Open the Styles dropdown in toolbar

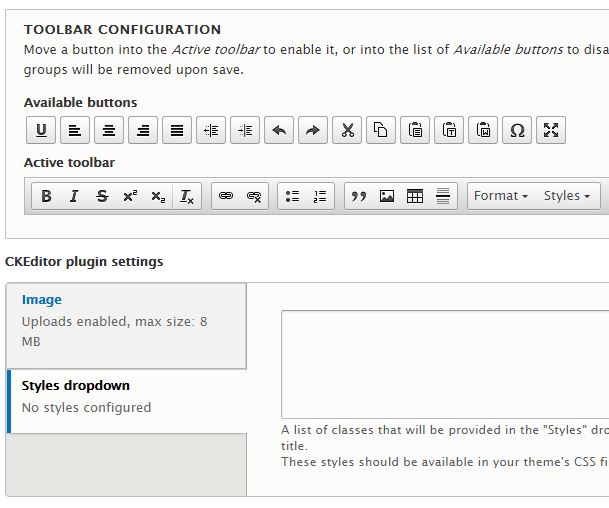click(x=567, y=196)
